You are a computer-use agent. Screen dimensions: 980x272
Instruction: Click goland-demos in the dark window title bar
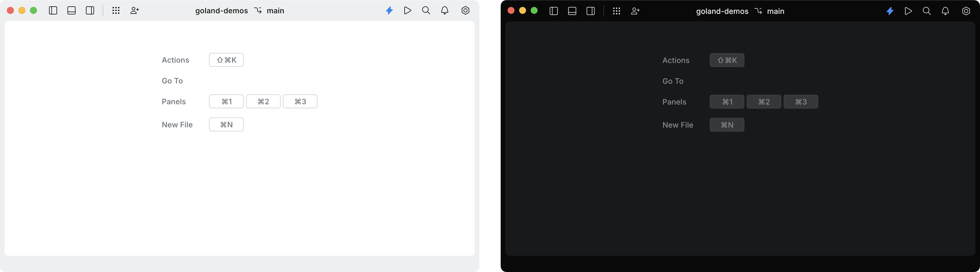722,11
